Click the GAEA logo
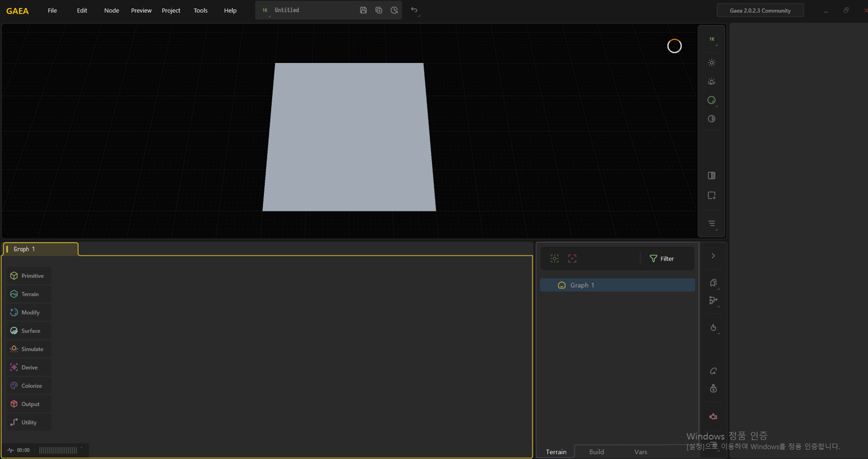The image size is (868, 459). [x=17, y=11]
